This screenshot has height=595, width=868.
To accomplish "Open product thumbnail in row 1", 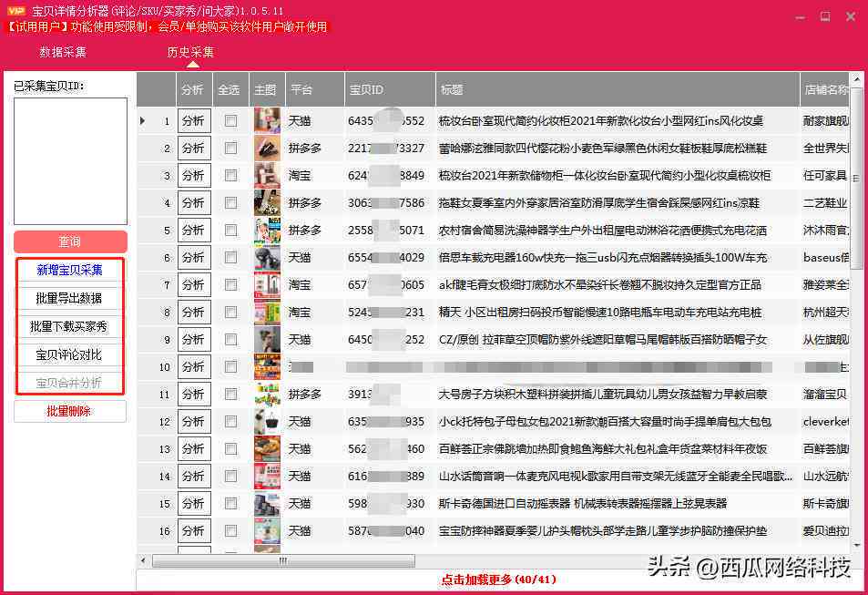I will 267,121.
